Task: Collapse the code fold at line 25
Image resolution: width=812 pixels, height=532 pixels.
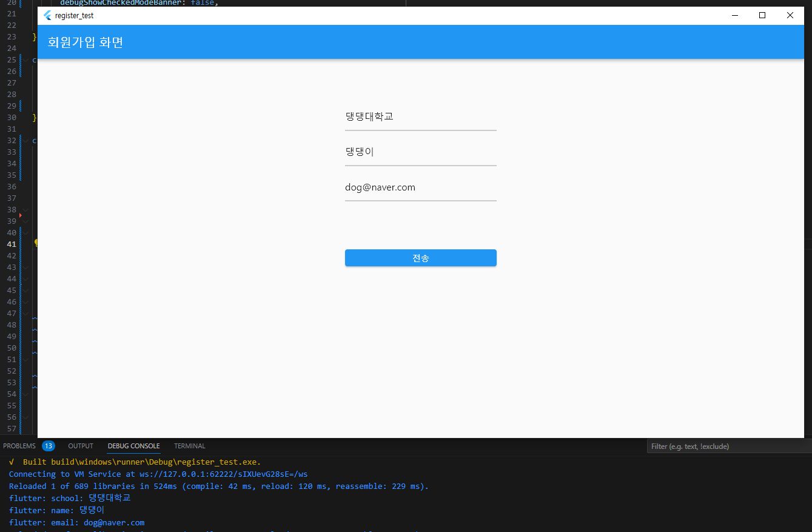Action: (25, 60)
